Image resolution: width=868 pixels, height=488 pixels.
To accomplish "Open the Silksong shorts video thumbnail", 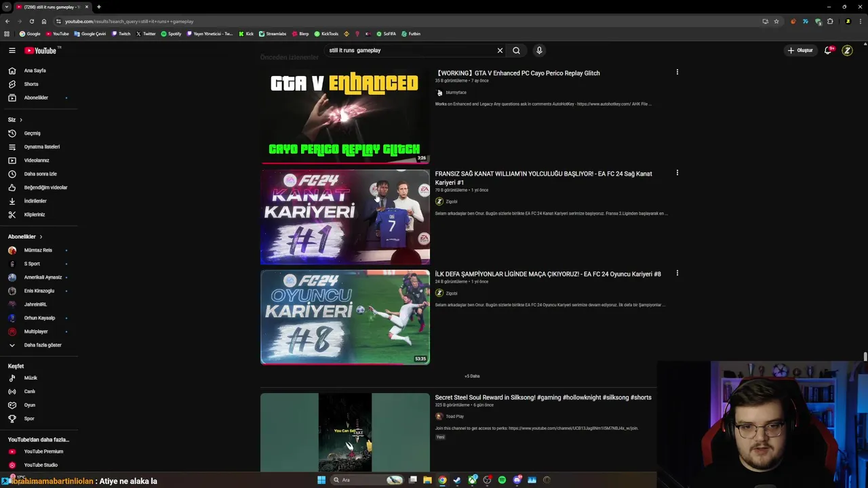I will (x=345, y=432).
